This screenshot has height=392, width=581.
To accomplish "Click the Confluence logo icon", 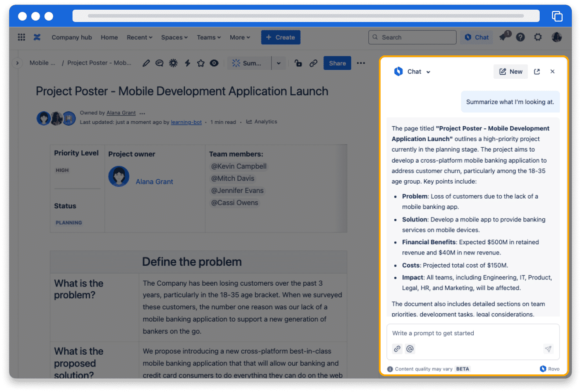I will click(37, 37).
